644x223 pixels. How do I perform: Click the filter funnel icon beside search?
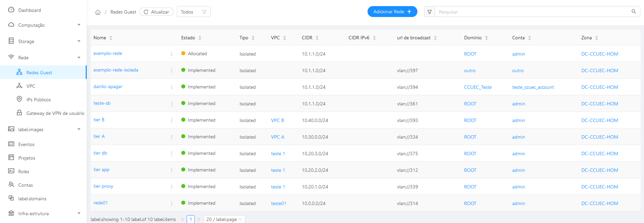click(x=429, y=12)
